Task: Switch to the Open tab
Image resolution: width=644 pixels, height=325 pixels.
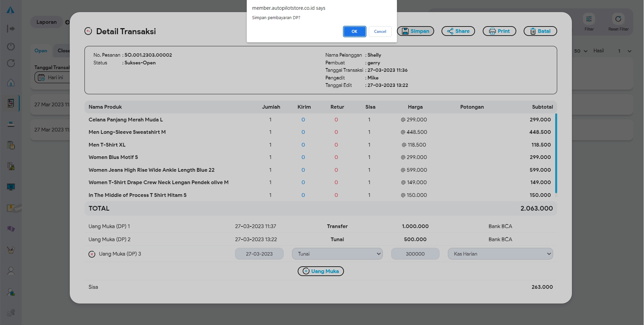Action: 41,51
